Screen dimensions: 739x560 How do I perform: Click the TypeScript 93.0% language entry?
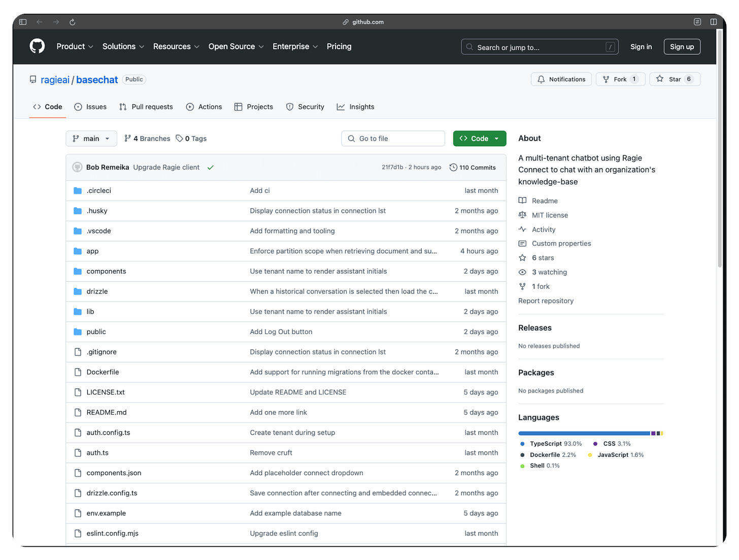pyautogui.click(x=551, y=444)
